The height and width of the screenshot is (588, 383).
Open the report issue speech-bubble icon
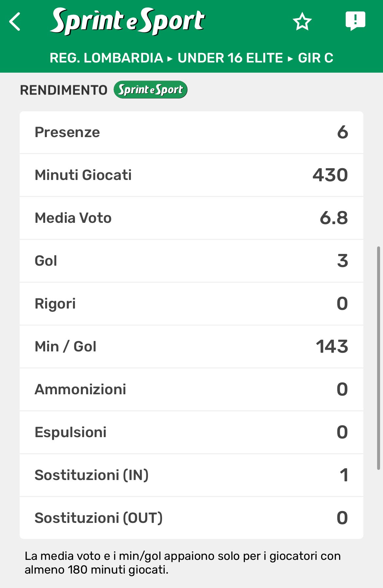coord(355,21)
